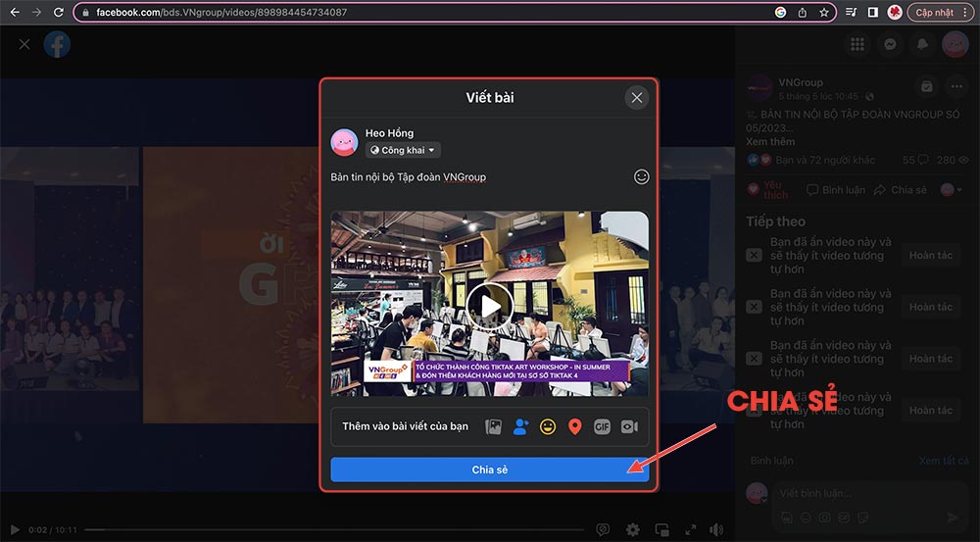
Task: Open the post options three-dot menu
Action: click(x=956, y=87)
